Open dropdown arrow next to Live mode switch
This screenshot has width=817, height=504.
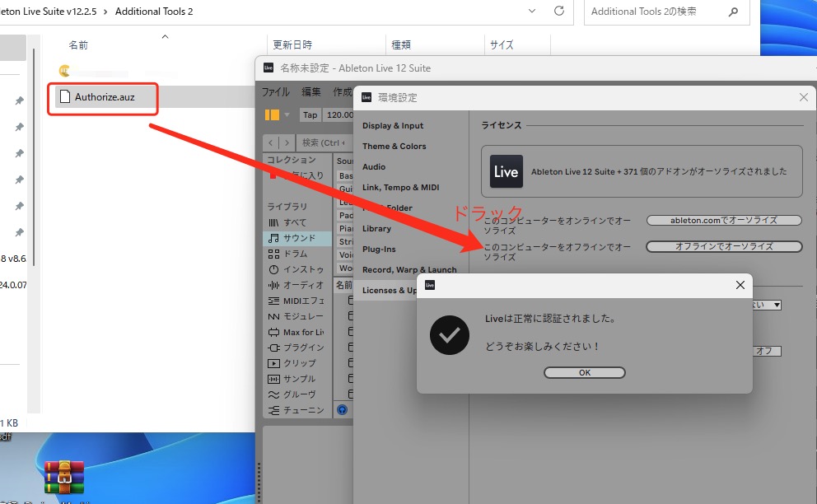tap(287, 114)
